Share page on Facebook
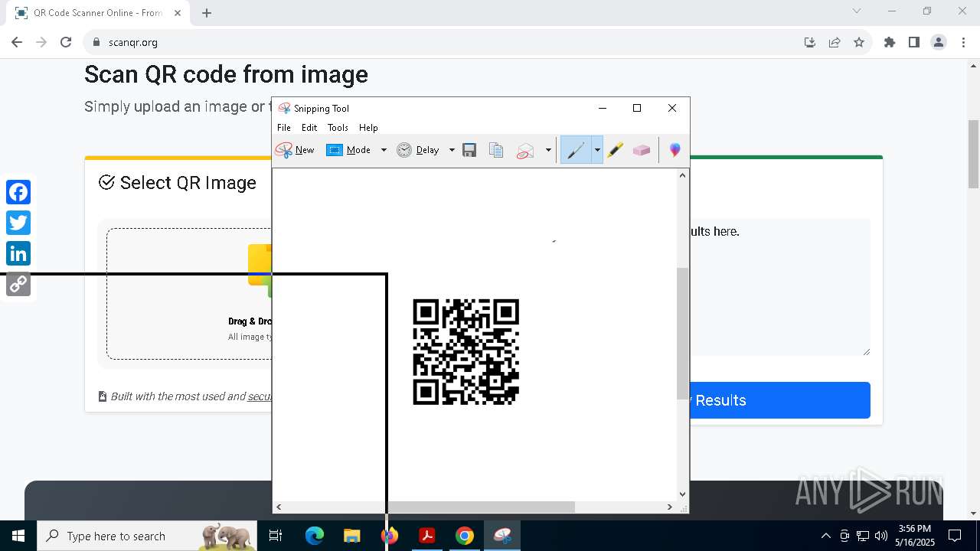 click(18, 192)
